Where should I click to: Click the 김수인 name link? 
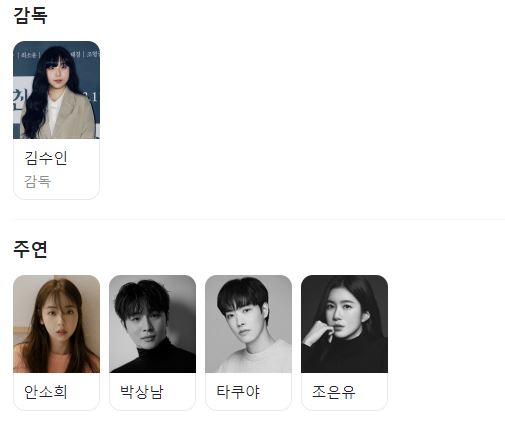tap(46, 158)
